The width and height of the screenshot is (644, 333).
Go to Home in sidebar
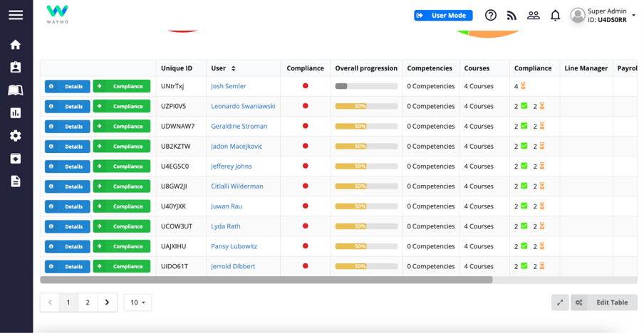(16, 44)
